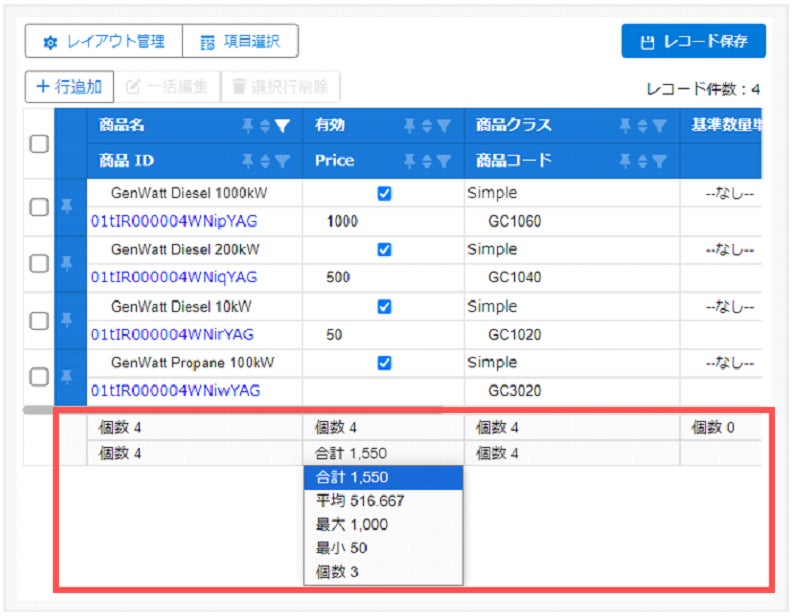
Task: Open the 有効 summary 個数 4 dropdown
Action: tap(383, 428)
